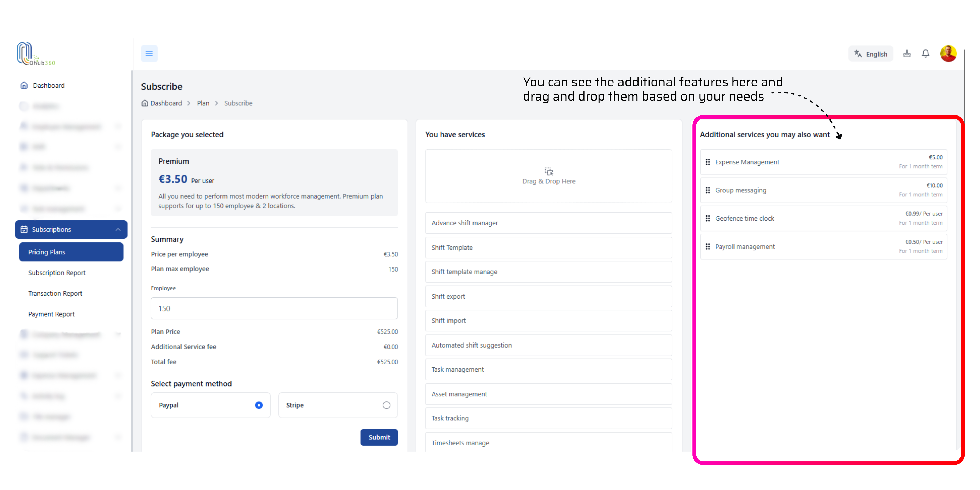Viewport: 980px width, 490px height.
Task: Select Automated shift suggestion service
Action: (x=549, y=345)
